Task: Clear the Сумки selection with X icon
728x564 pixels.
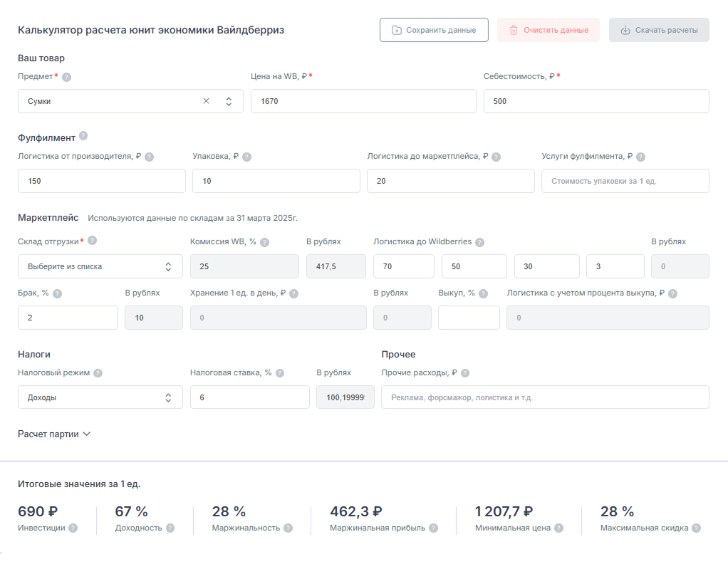Action: 206,101
